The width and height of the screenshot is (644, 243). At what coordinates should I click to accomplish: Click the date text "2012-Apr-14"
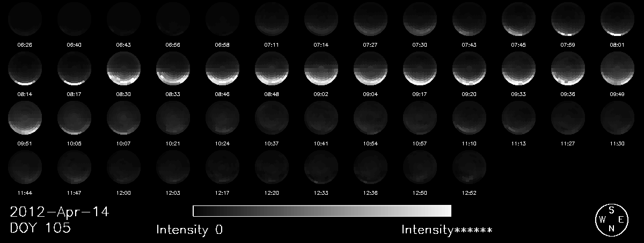(60, 212)
